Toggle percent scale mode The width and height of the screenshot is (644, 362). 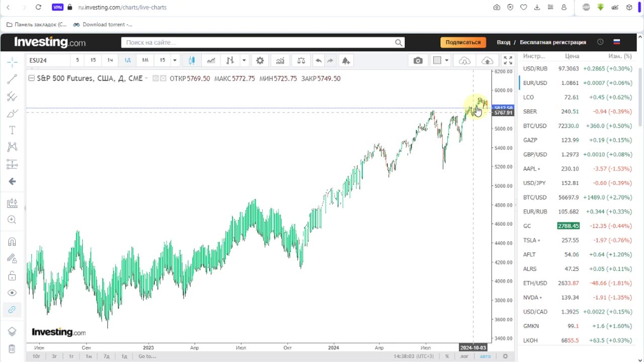(x=447, y=356)
